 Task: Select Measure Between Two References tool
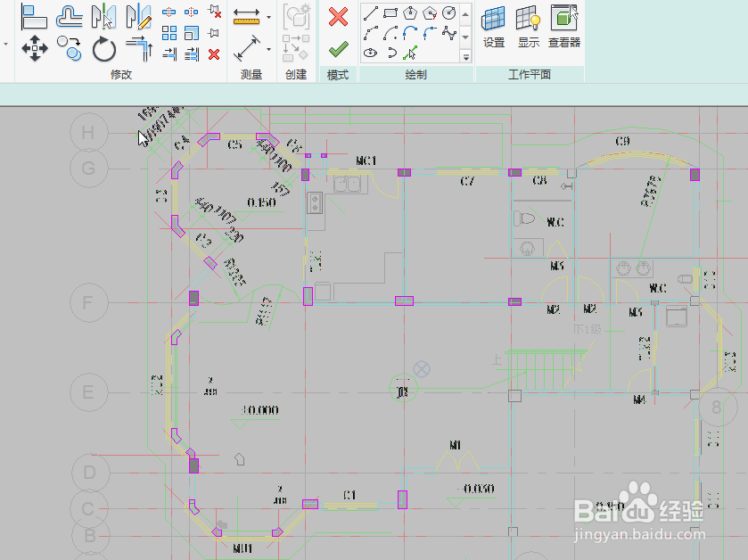coord(247,17)
